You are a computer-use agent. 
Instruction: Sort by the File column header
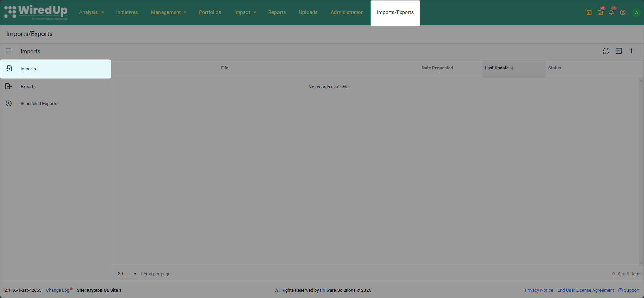click(225, 68)
